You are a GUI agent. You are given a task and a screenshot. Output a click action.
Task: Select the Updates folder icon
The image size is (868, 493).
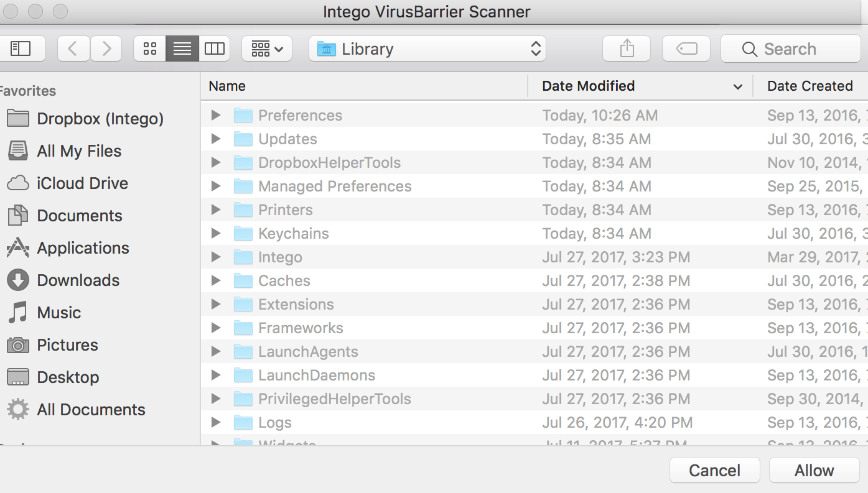point(243,139)
